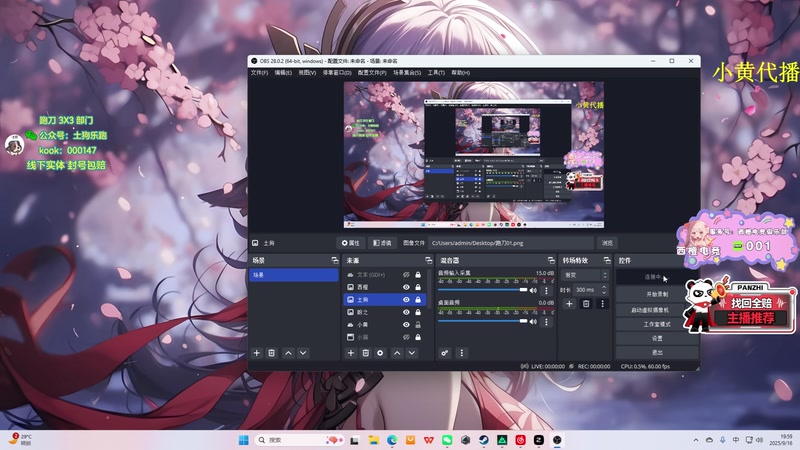Open transition three-dot options
Viewport: 800px width, 450px height.
602,304
